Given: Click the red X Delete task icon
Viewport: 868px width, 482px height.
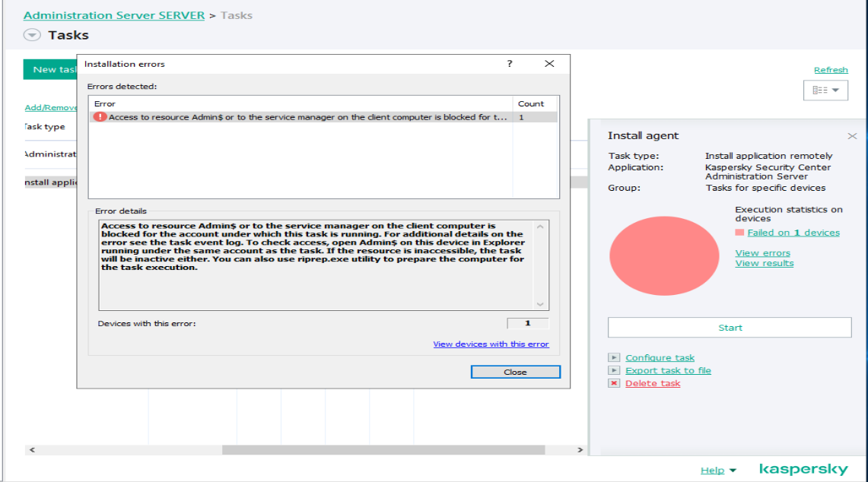Looking at the screenshot, I should coord(614,383).
